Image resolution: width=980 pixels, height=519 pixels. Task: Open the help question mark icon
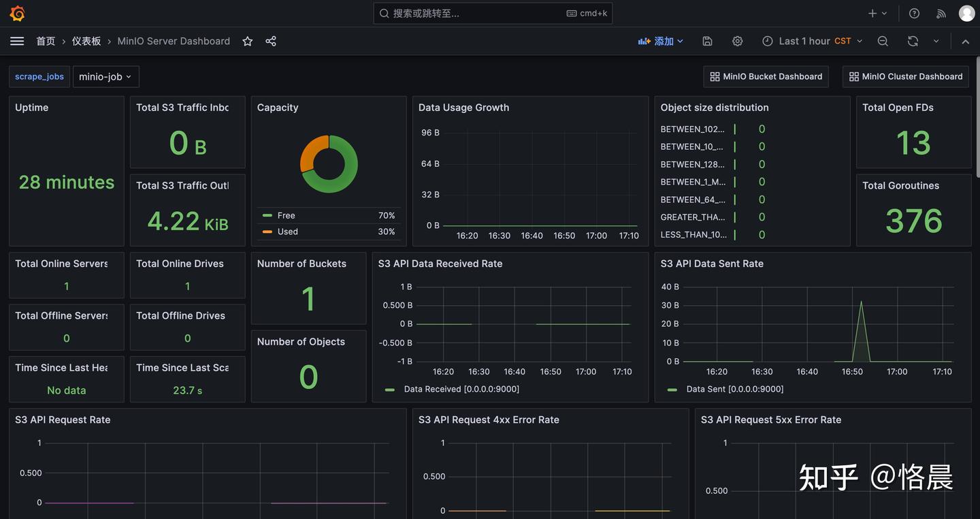pos(914,14)
